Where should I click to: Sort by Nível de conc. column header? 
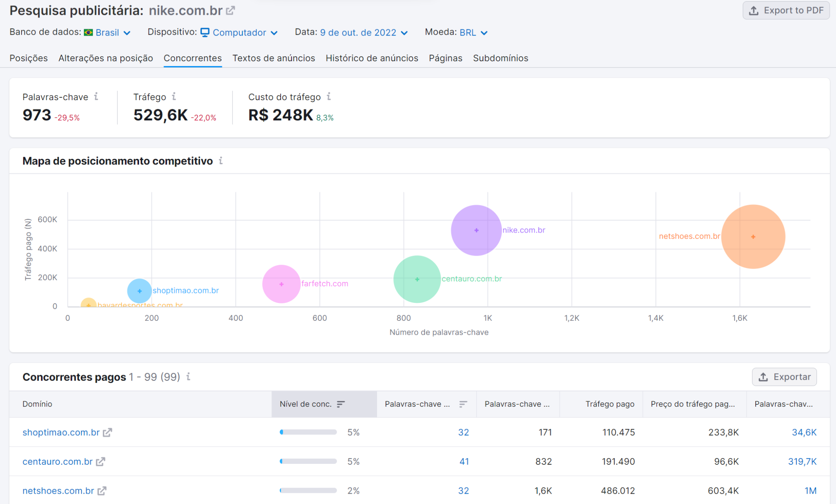point(324,404)
